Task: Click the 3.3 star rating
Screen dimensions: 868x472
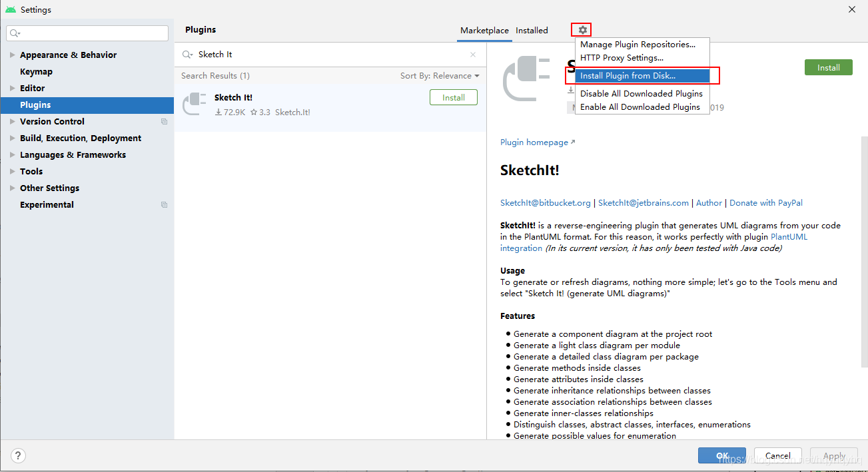Action: point(260,113)
